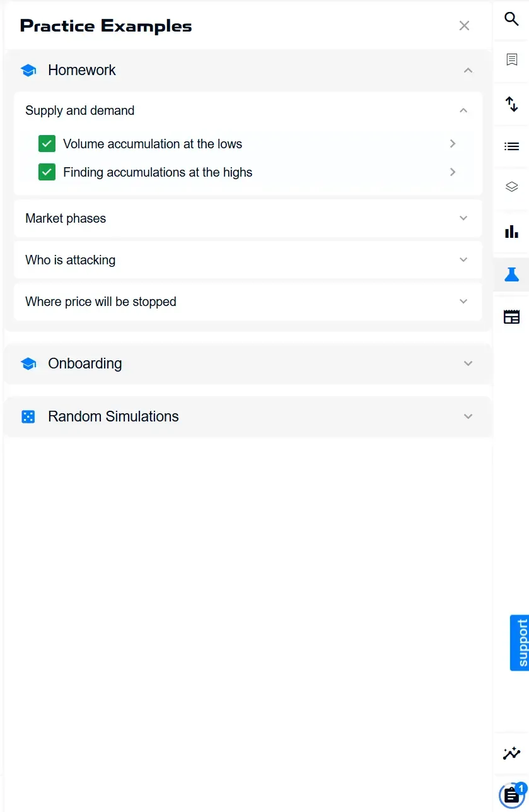The width and height of the screenshot is (529, 812).
Task: Toggle checkbox for Finding accumulations at the highs
Action: [47, 172]
